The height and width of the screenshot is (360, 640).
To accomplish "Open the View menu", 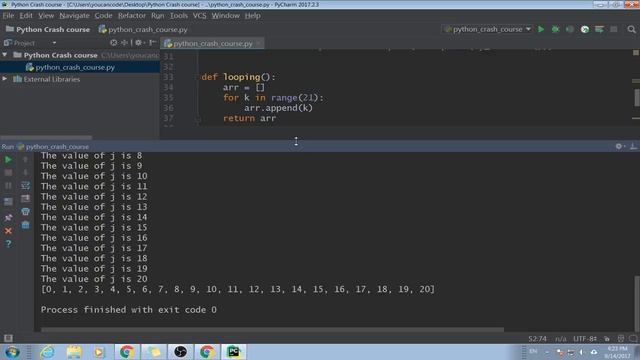I will [x=46, y=16].
